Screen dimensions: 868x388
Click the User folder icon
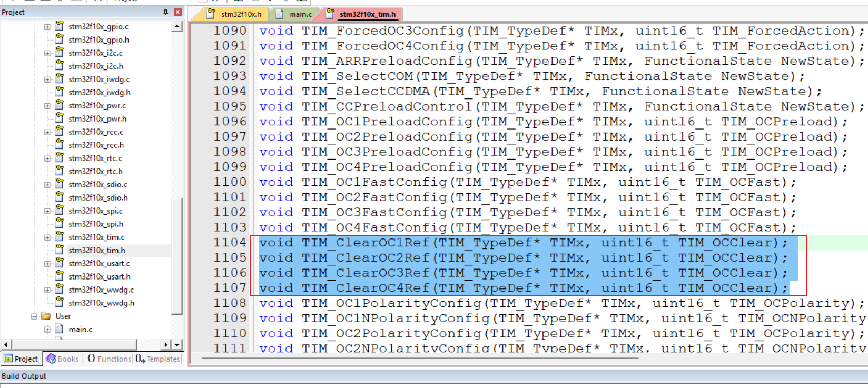coord(46,316)
